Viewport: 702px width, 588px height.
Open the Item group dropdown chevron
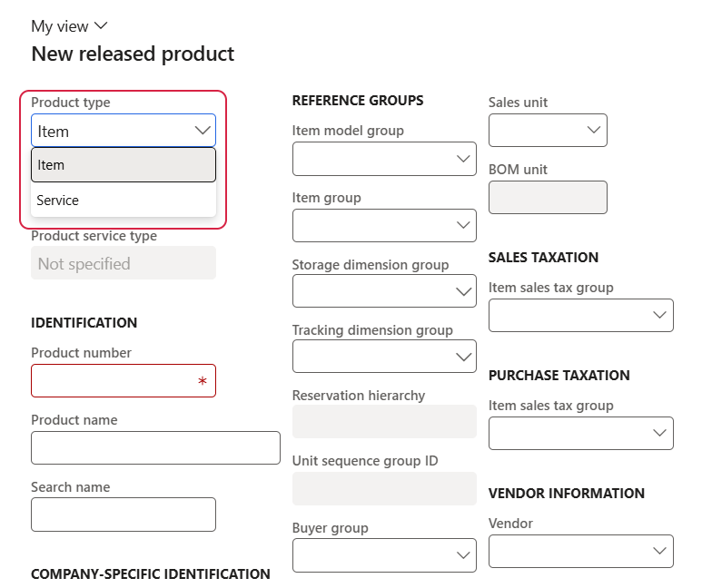(463, 225)
